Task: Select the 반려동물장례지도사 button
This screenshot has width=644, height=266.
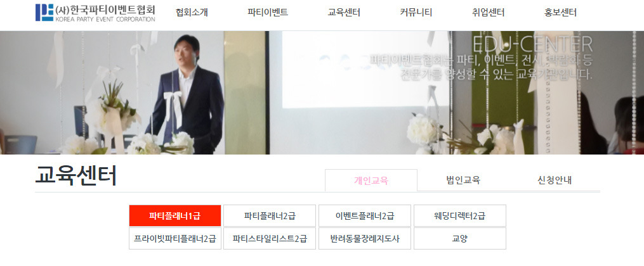Action: 365,239
